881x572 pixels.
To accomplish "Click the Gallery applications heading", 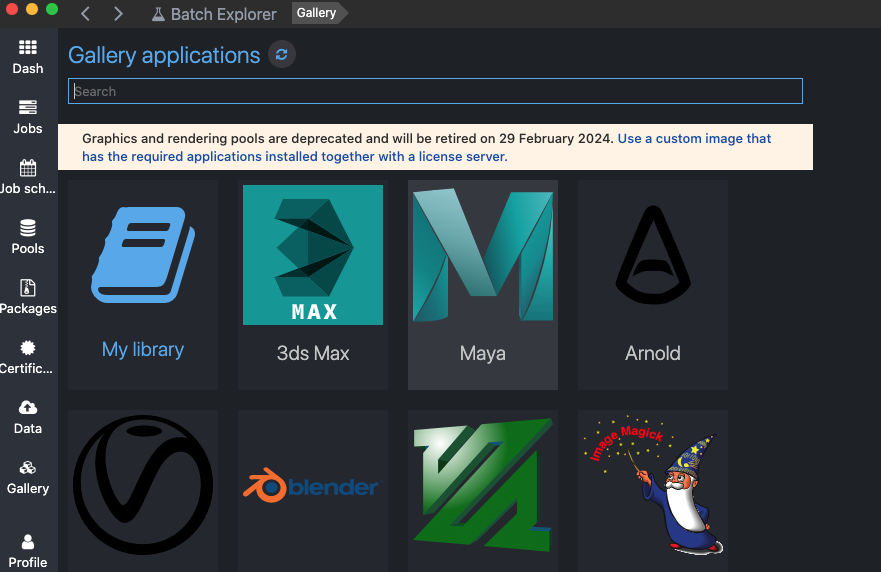I will (164, 55).
